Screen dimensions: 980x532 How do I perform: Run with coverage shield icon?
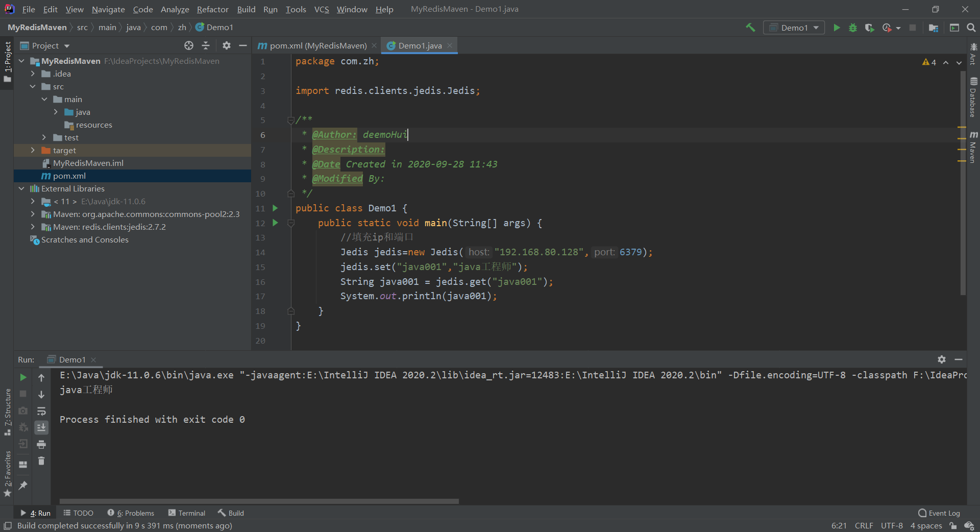click(x=870, y=28)
